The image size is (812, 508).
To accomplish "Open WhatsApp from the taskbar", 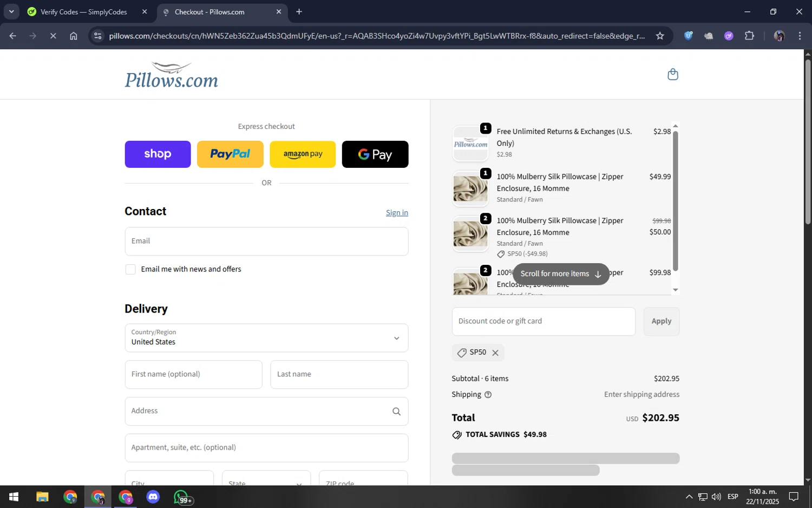I will [x=182, y=497].
